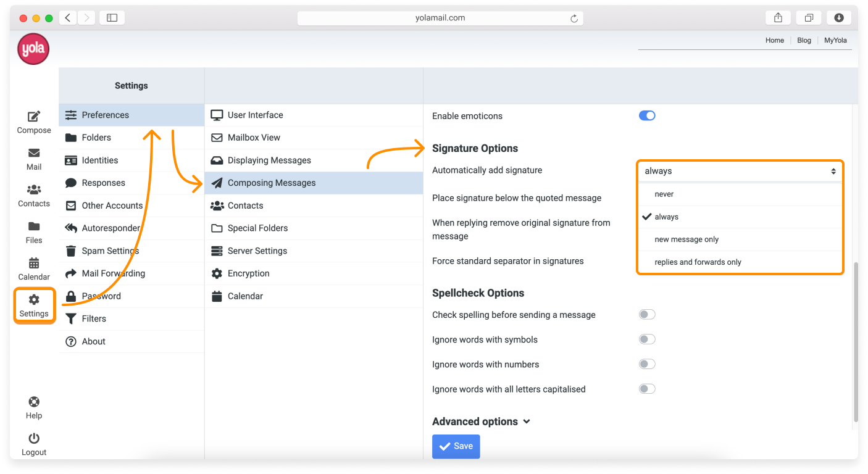The width and height of the screenshot is (868, 474).
Task: Open the Automatically add signature dropdown
Action: [740, 171]
